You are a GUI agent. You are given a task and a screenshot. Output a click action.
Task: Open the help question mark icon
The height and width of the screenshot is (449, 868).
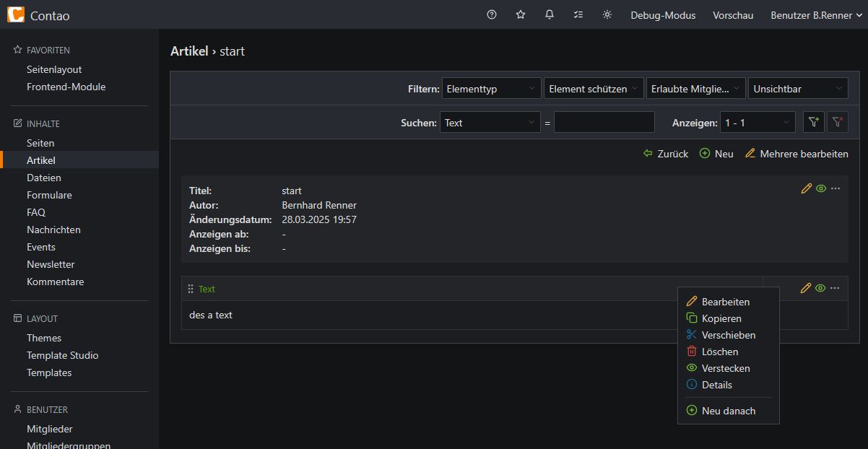492,14
